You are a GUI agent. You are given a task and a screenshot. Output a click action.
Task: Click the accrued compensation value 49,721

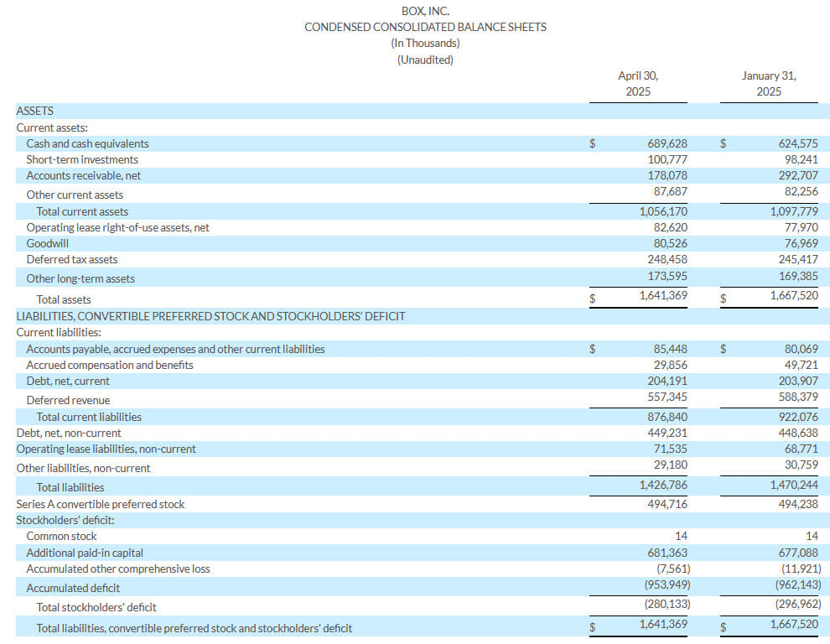pos(801,365)
